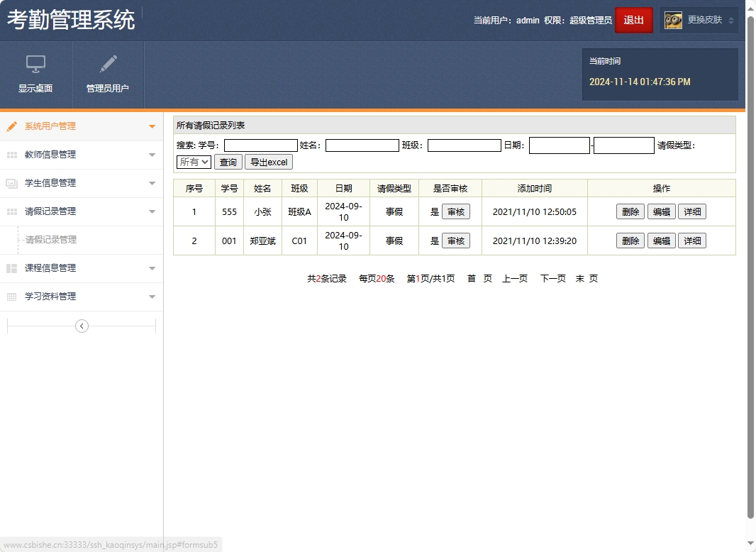This screenshot has height=552, width=756.
Task: Click the 下一页 pagination link
Action: [552, 278]
